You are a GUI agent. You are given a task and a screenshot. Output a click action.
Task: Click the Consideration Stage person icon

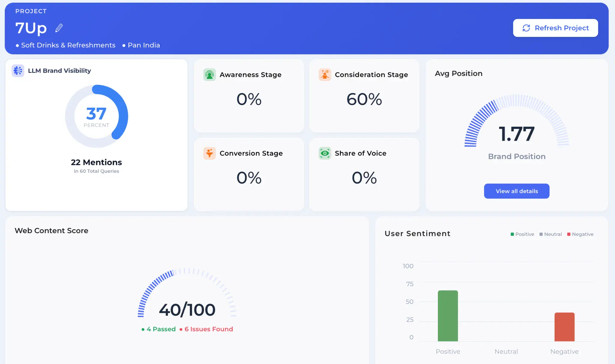tap(325, 74)
